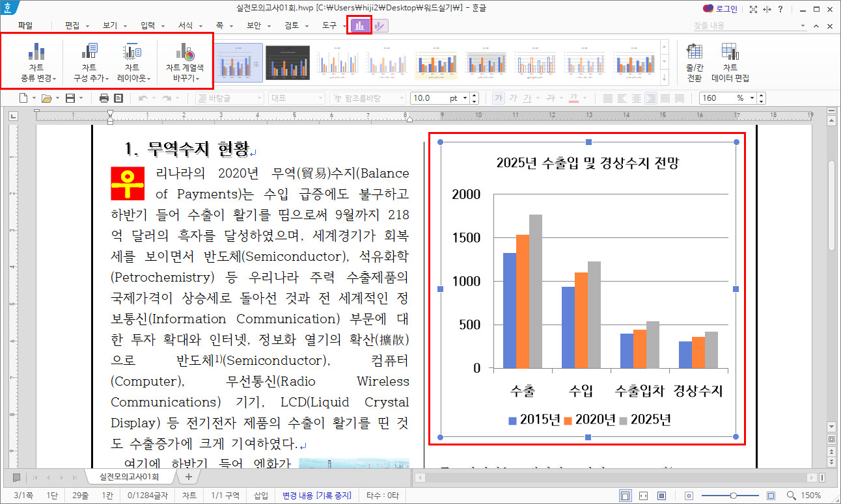Image resolution: width=841 pixels, height=504 pixels.
Task: Click the zoom magnifier icon in status bar
Action: click(x=791, y=496)
